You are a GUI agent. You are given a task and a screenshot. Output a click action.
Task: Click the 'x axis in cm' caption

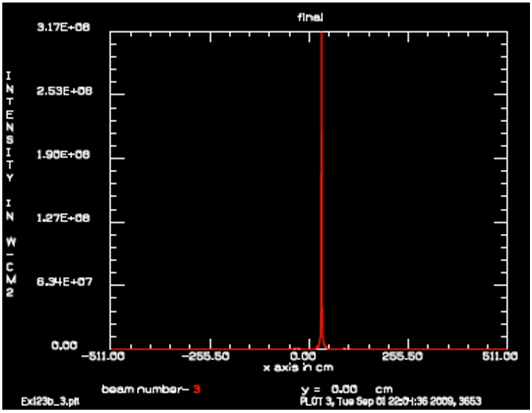(298, 368)
